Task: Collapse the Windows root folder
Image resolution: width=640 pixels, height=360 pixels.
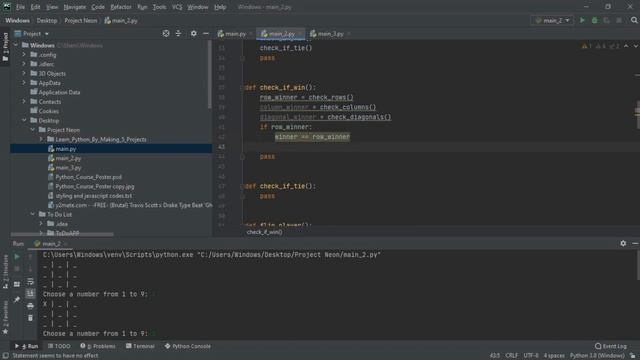Action: (16, 45)
